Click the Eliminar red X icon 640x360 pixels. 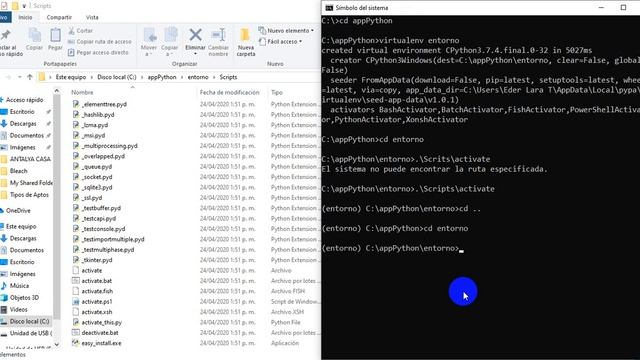tap(196, 35)
